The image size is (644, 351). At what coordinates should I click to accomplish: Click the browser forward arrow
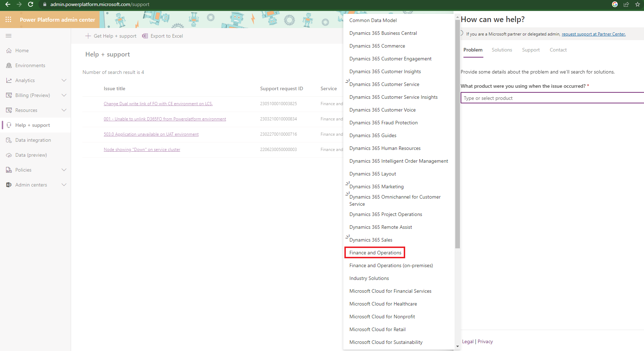(x=19, y=4)
